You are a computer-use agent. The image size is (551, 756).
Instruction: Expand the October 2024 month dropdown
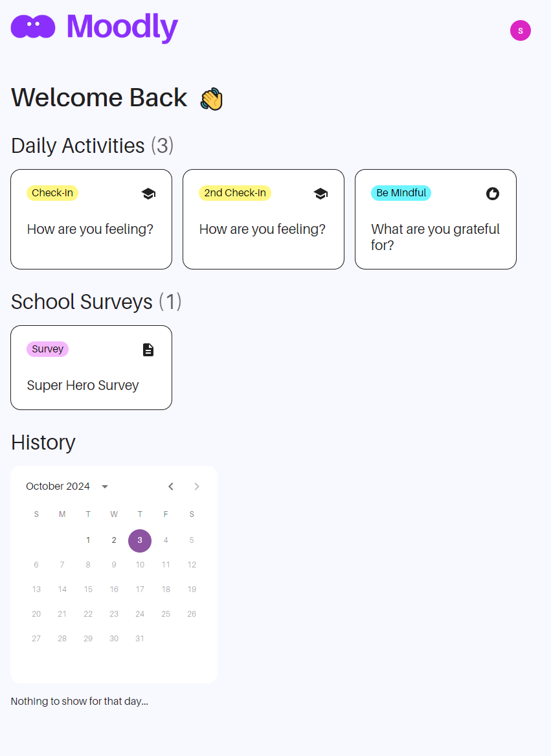[105, 487]
